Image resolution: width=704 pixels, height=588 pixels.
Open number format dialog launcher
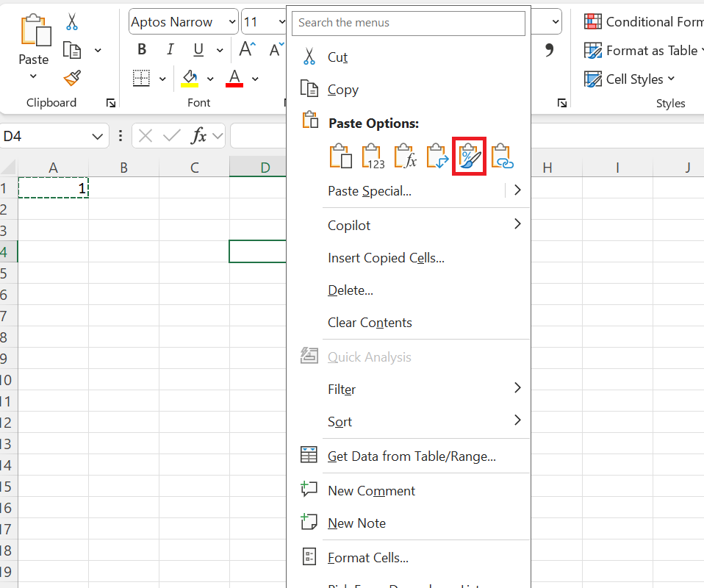tap(561, 104)
